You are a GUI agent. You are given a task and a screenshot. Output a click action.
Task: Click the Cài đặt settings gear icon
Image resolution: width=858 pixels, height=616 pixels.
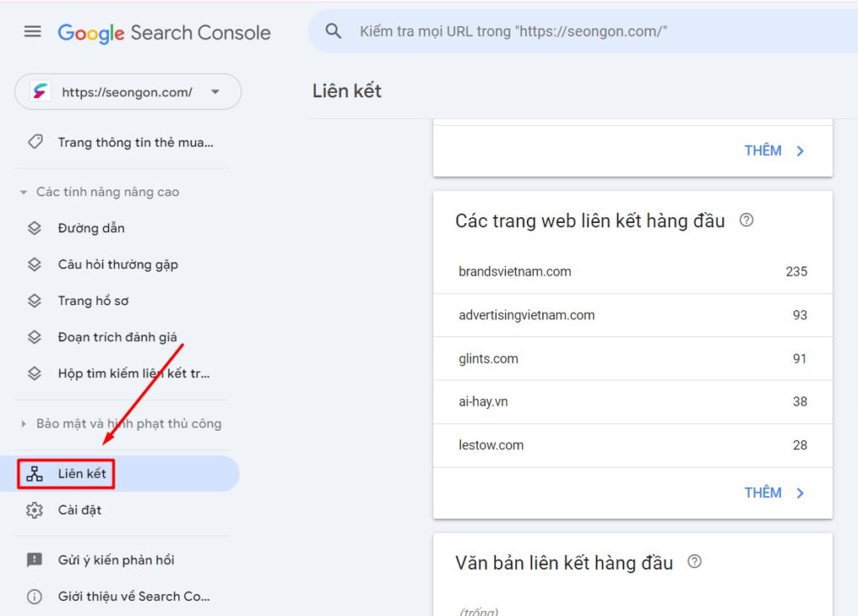(x=36, y=510)
